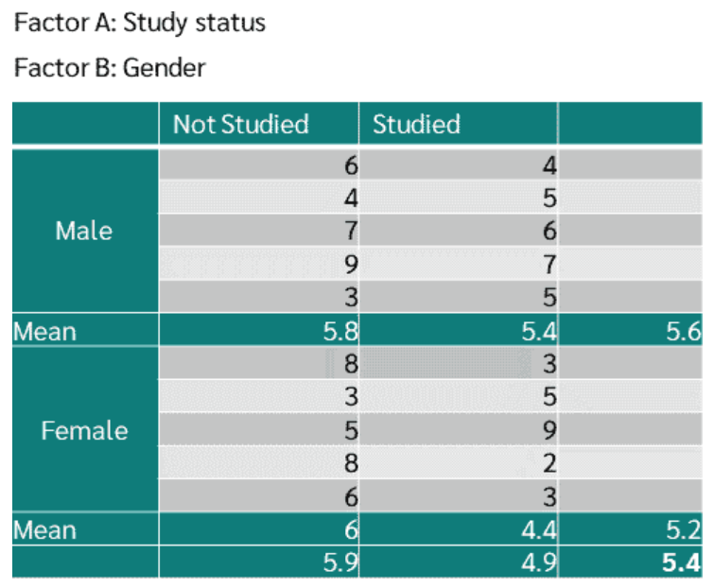Click value 9 in Male Not Studied

[x=351, y=265]
